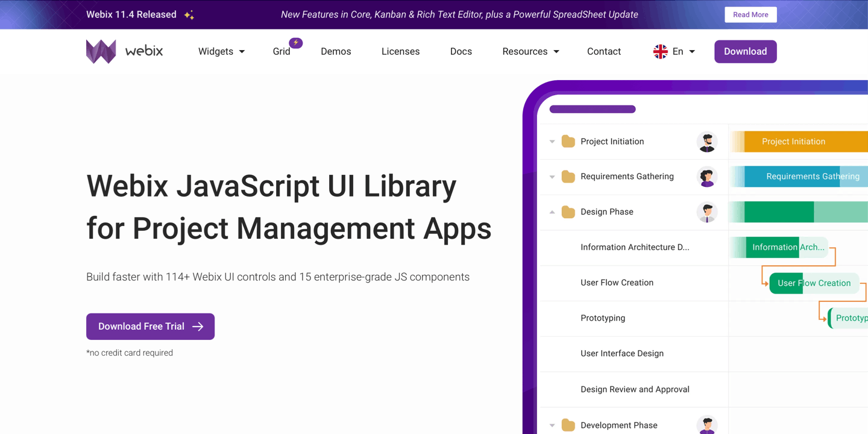Click the Development Phase assignee avatar
Image resolution: width=868 pixels, height=434 pixels.
pos(707,424)
